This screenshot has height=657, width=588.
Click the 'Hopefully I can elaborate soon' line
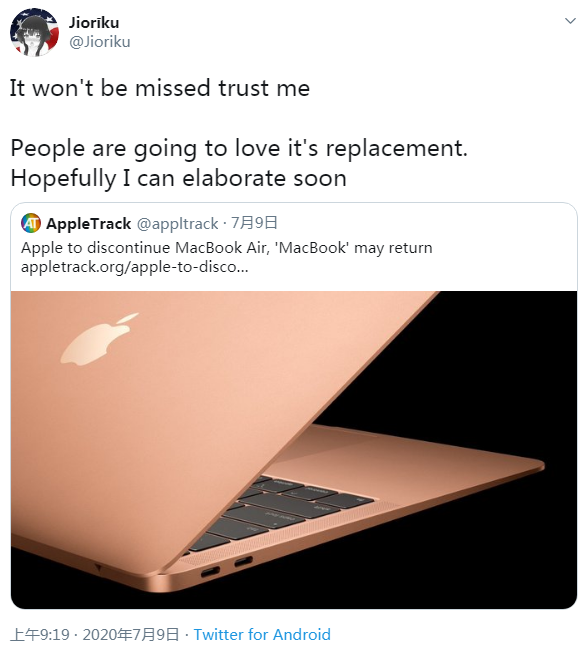(x=179, y=178)
